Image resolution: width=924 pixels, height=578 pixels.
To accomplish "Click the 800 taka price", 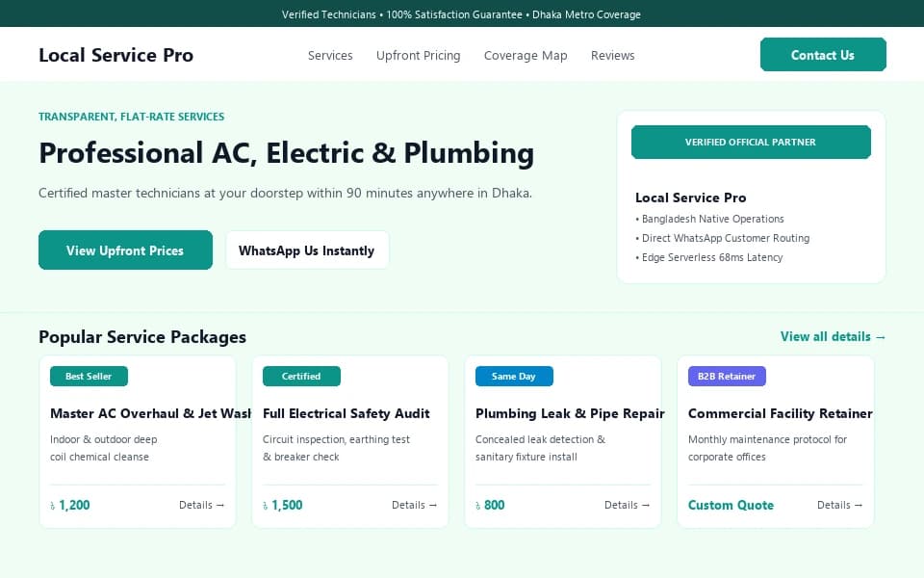I will 490,505.
